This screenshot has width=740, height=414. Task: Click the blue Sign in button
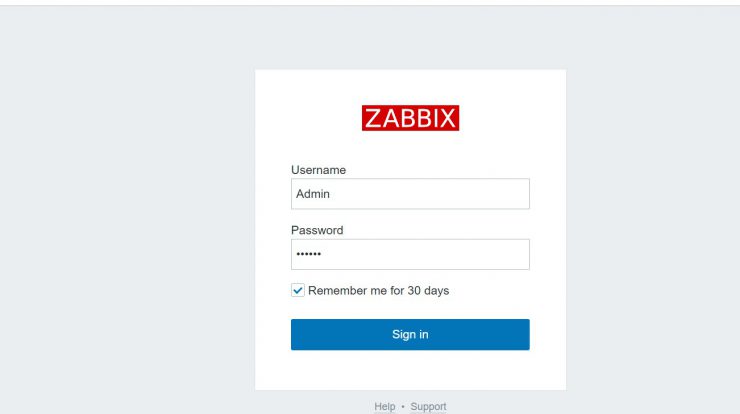[410, 334]
